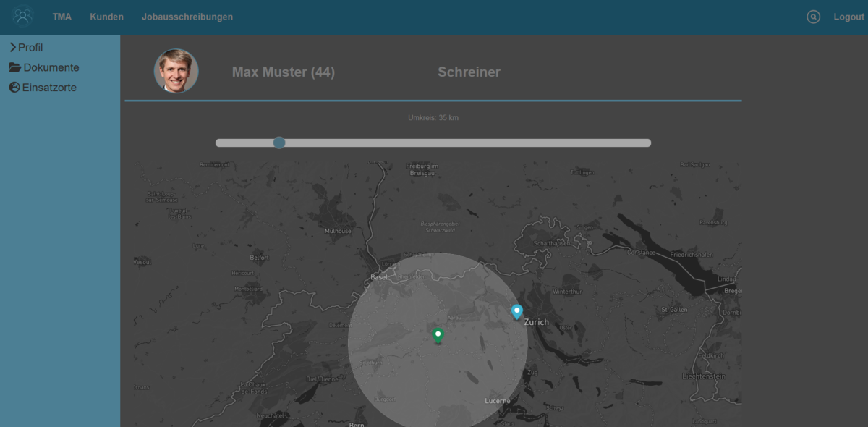Select the green map marker pin

[x=438, y=335]
